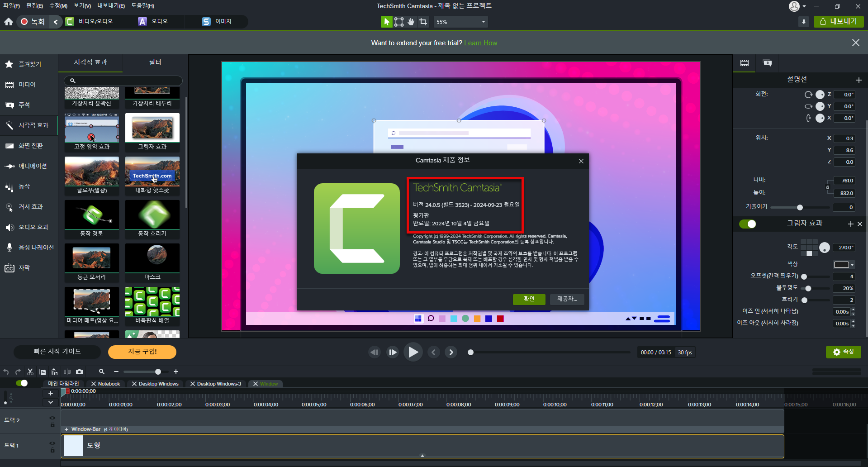Screen dimensions: 868x467
Task: Choose the node transform tool
Action: click(x=398, y=22)
